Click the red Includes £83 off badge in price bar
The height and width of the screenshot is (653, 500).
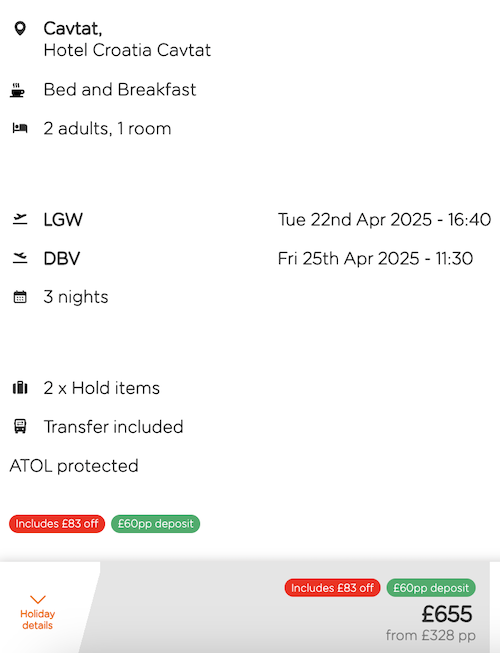tap(332, 588)
